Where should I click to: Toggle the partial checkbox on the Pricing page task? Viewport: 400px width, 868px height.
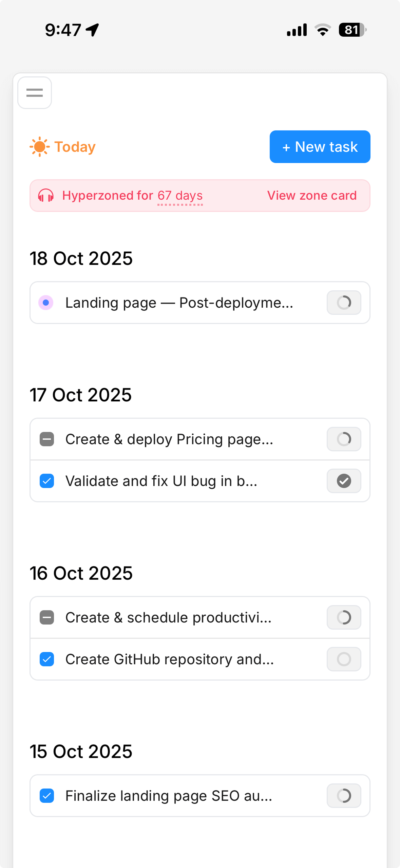coord(47,439)
